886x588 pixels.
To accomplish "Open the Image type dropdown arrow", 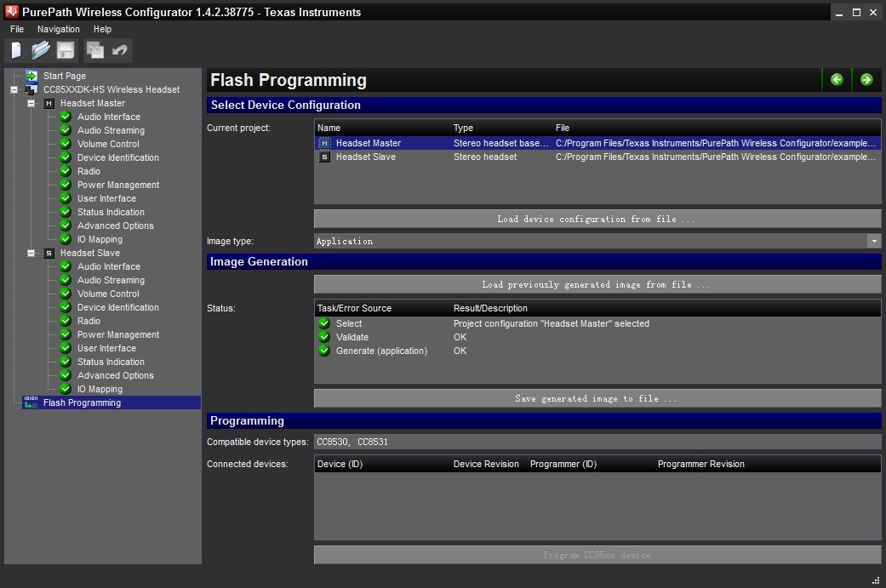I will pyautogui.click(x=874, y=241).
